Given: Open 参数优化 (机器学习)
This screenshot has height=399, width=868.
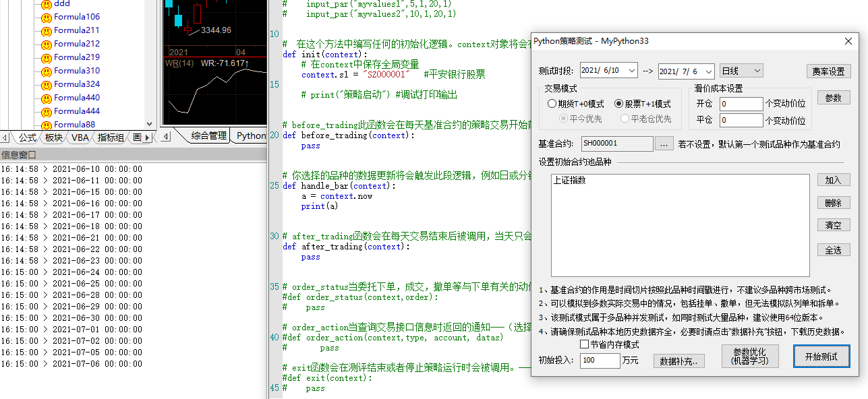Looking at the screenshot, I should (751, 356).
